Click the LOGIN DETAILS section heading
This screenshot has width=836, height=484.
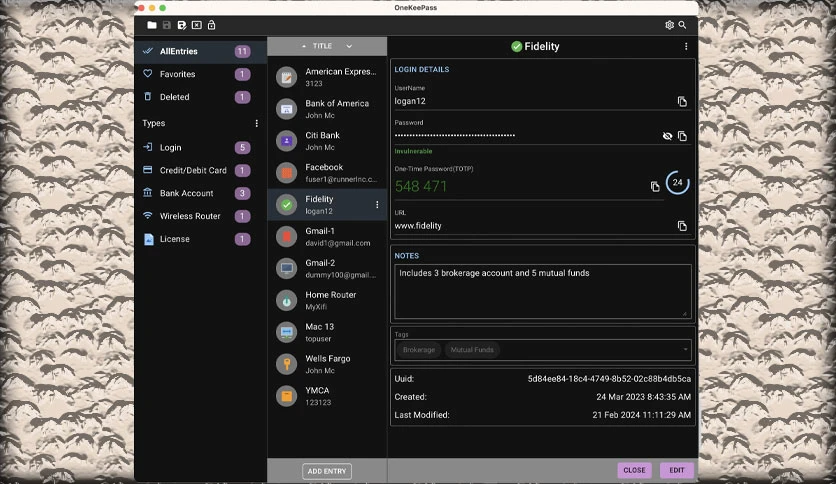(422, 69)
